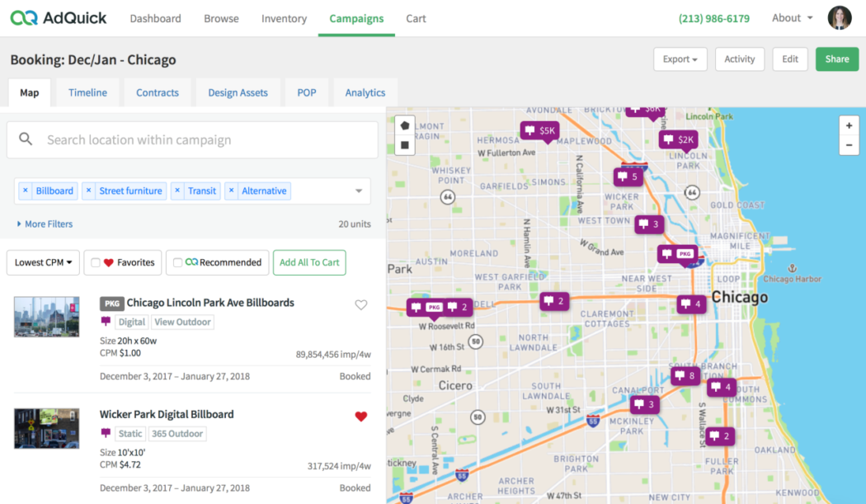Screen dimensions: 866x504
Task: Unfavorite Wicker Park Digital Billboard red heart
Action: pyautogui.click(x=360, y=417)
